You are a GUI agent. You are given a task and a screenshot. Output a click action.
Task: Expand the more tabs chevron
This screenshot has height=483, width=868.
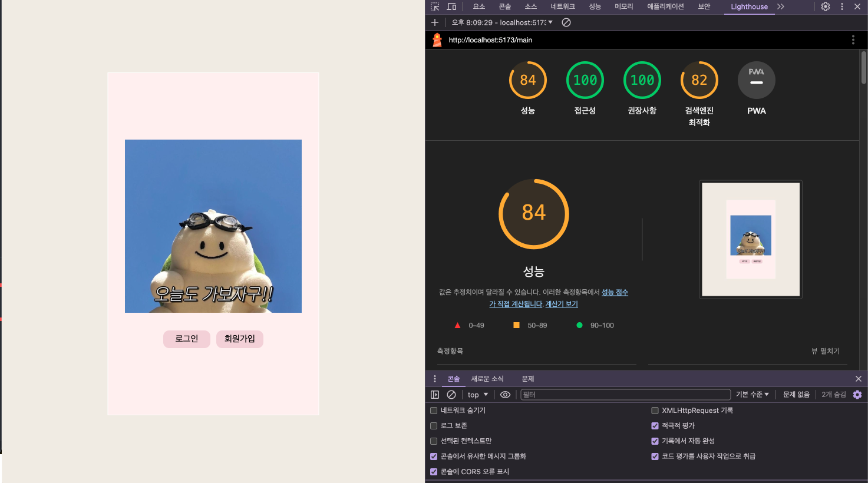781,6
